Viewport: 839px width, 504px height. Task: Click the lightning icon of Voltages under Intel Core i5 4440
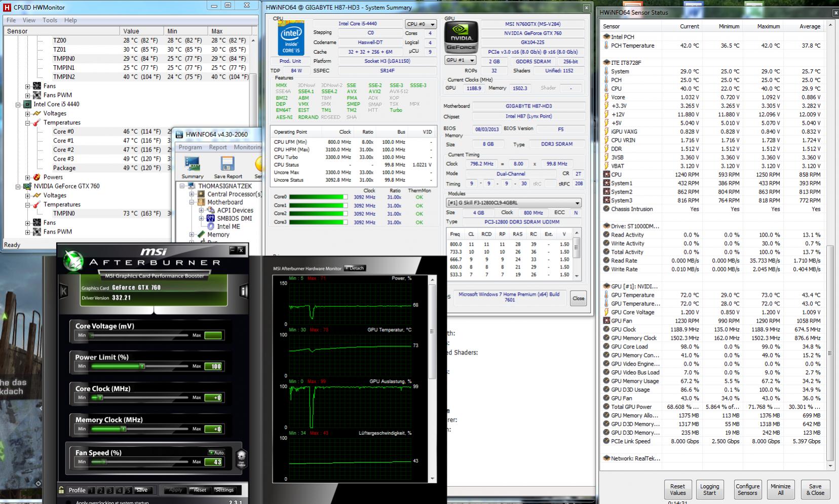click(x=37, y=113)
